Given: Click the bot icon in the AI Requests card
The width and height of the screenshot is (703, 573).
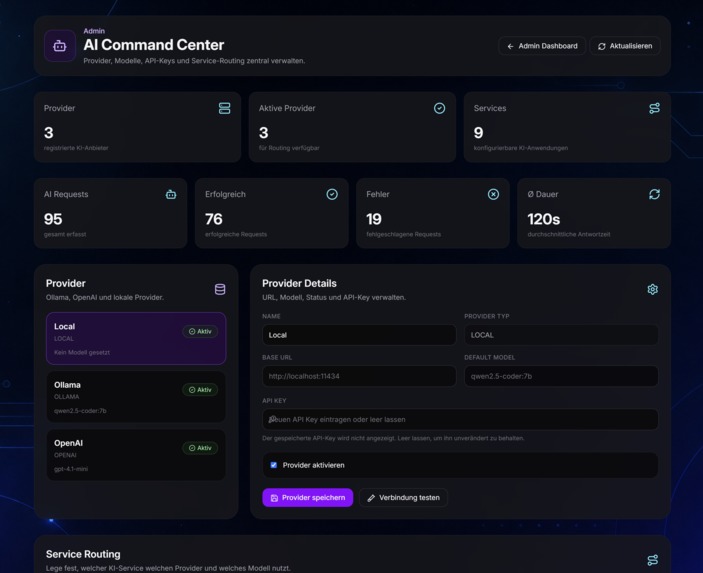Looking at the screenshot, I should click(x=171, y=194).
